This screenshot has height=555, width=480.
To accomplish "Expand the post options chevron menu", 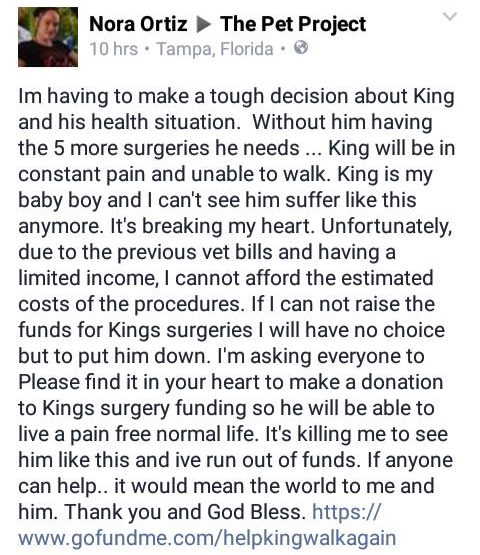I will pyautogui.click(x=450, y=16).
